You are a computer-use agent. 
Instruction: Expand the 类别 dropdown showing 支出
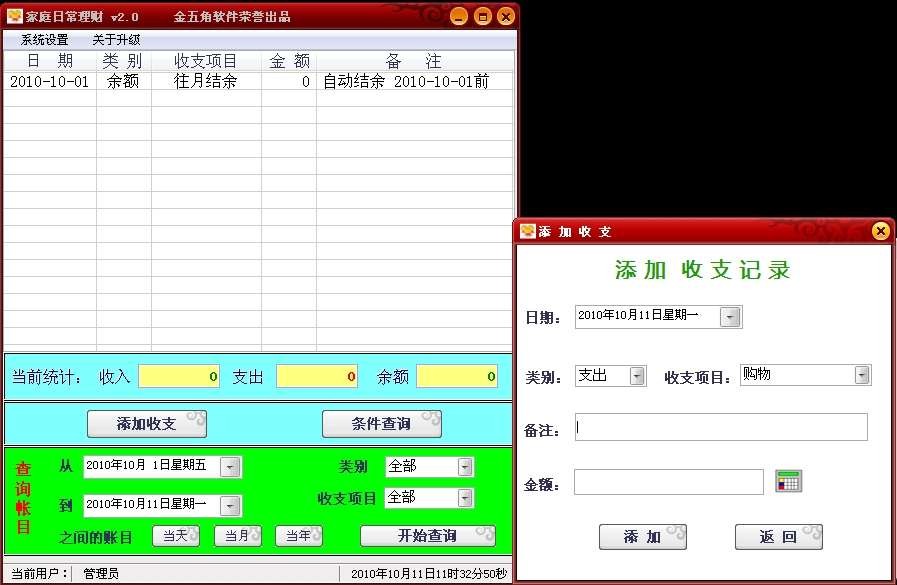tap(637, 376)
